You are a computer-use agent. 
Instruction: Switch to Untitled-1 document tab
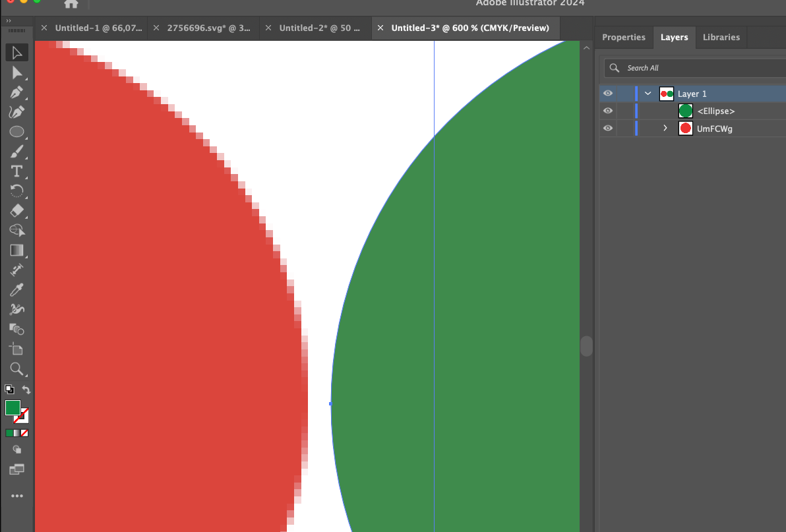(x=98, y=28)
